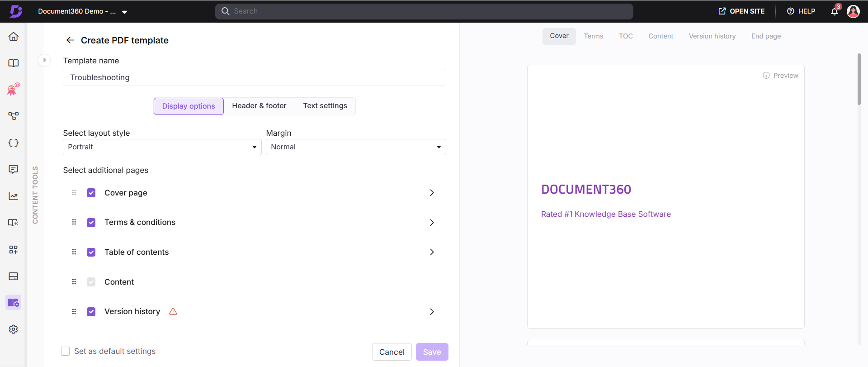Click the Document360 logo
The image size is (868, 367).
pyautogui.click(x=16, y=11)
